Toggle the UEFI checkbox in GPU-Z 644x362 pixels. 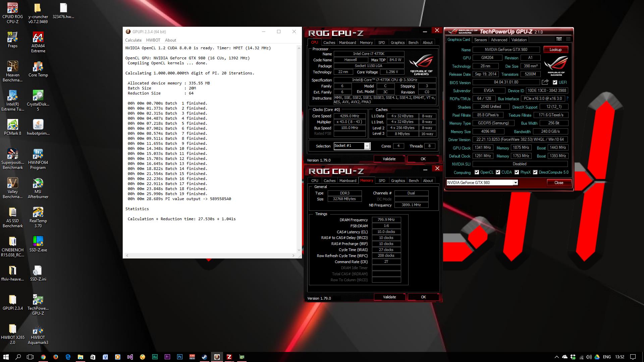pyautogui.click(x=555, y=82)
